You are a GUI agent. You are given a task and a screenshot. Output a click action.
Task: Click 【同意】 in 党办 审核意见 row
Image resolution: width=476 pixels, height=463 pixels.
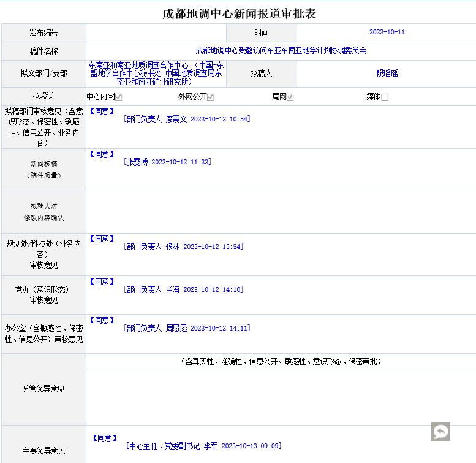pos(102,281)
